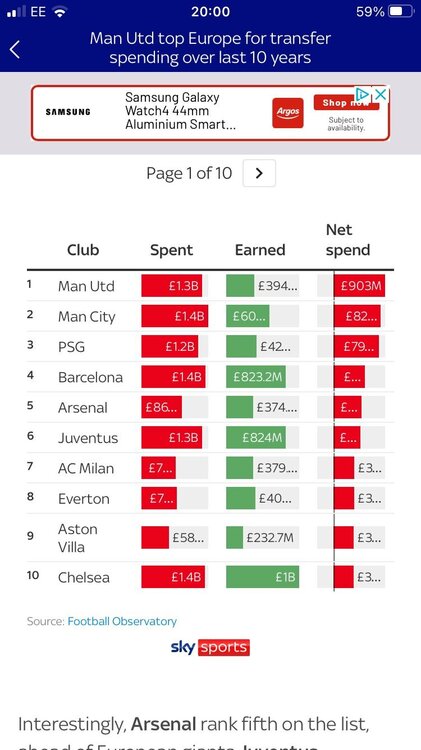Tap the Samsung logo in the ad

pyautogui.click(x=68, y=112)
